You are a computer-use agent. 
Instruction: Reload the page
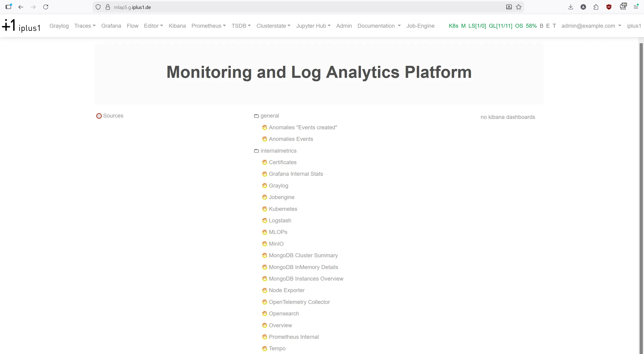click(46, 7)
